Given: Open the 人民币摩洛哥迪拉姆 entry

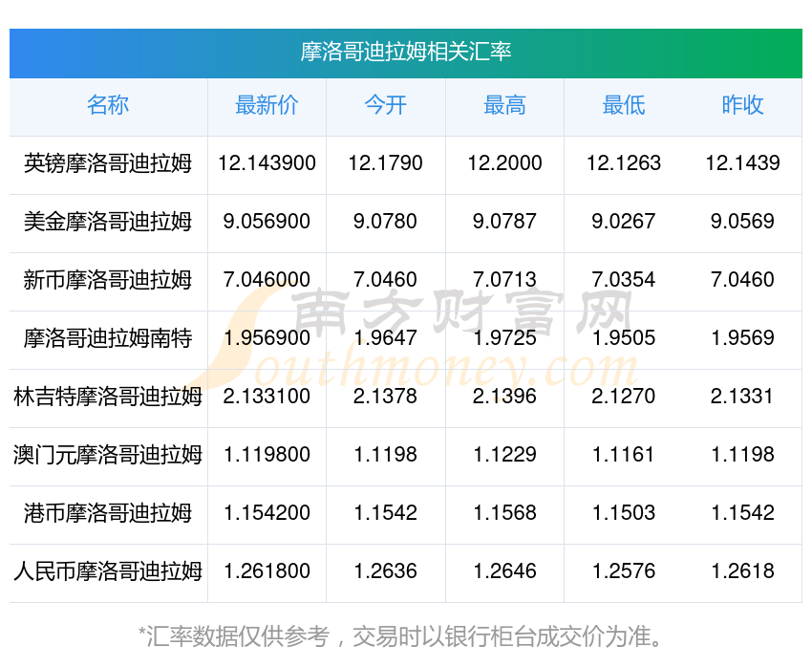Looking at the screenshot, I should point(108,571).
